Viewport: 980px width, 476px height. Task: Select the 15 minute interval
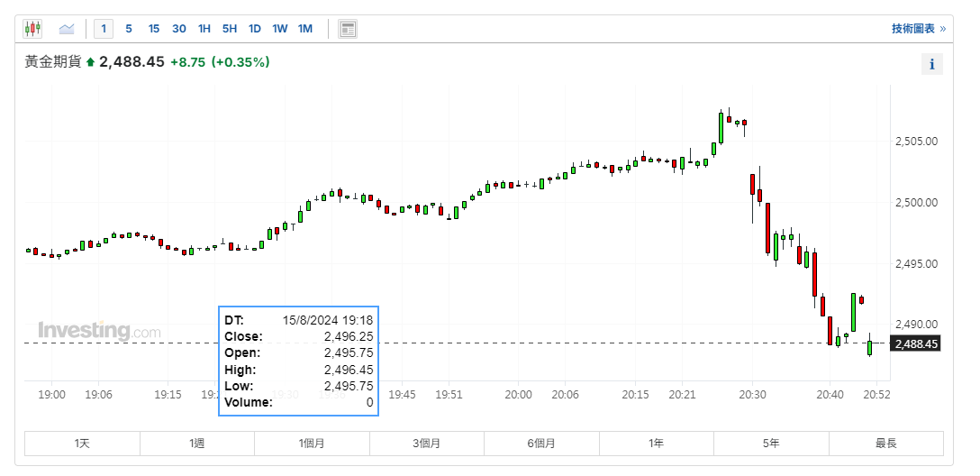154,29
